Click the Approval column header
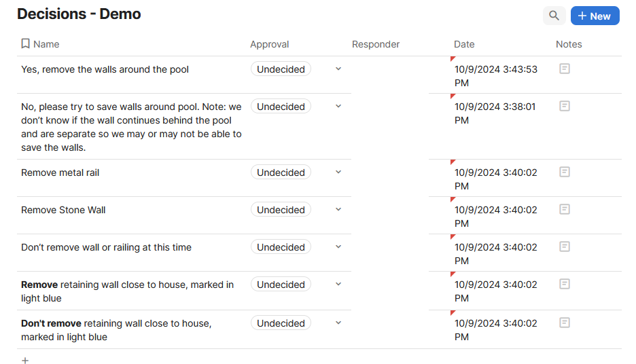The height and width of the screenshot is (364, 636). point(269,44)
